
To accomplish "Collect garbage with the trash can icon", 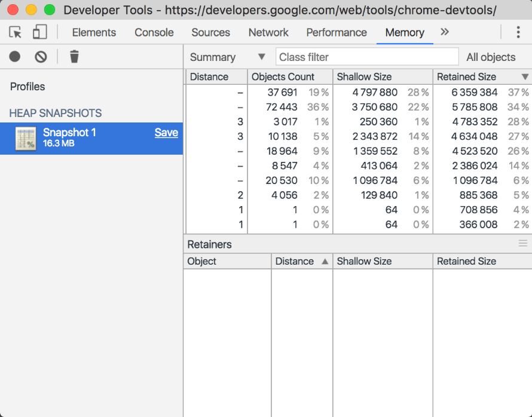I will point(74,56).
